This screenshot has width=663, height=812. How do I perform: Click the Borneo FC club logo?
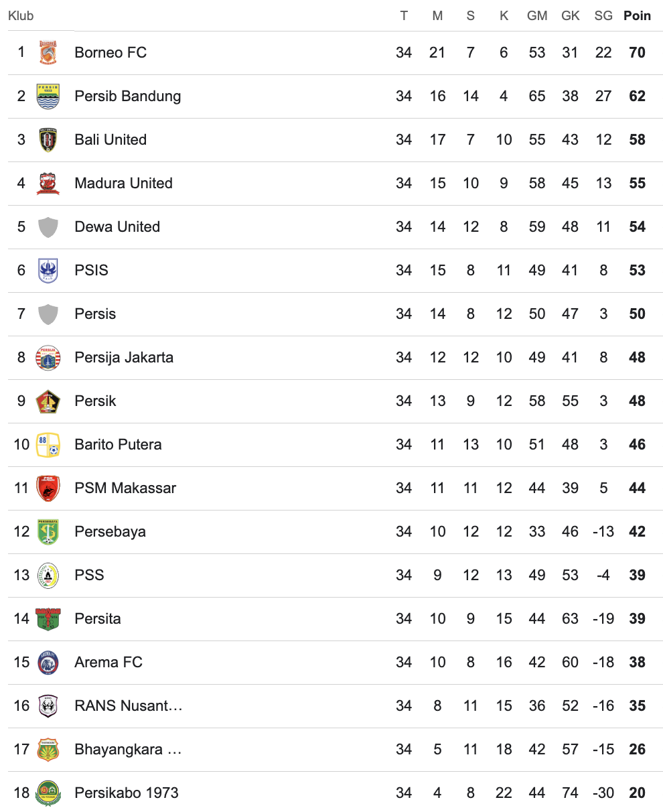pos(48,53)
